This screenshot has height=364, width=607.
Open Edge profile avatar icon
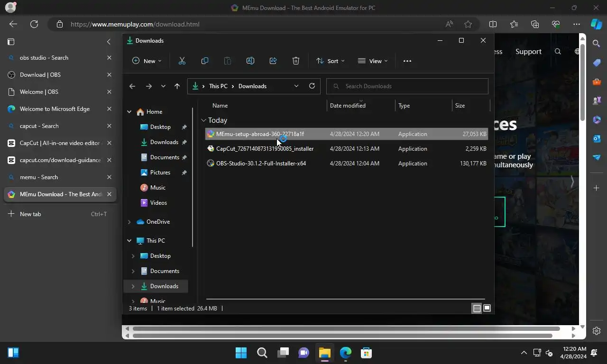pyautogui.click(x=10, y=8)
